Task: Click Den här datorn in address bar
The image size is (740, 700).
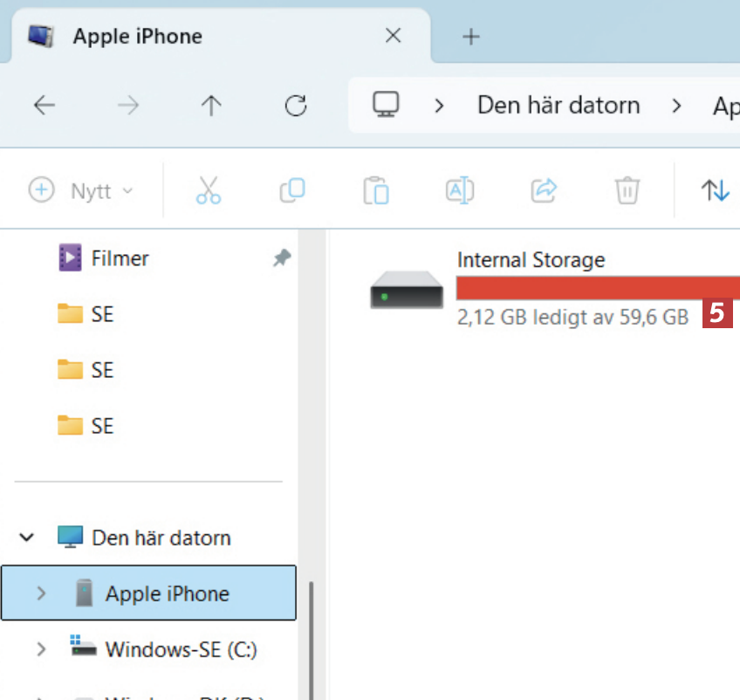Action: tap(558, 106)
